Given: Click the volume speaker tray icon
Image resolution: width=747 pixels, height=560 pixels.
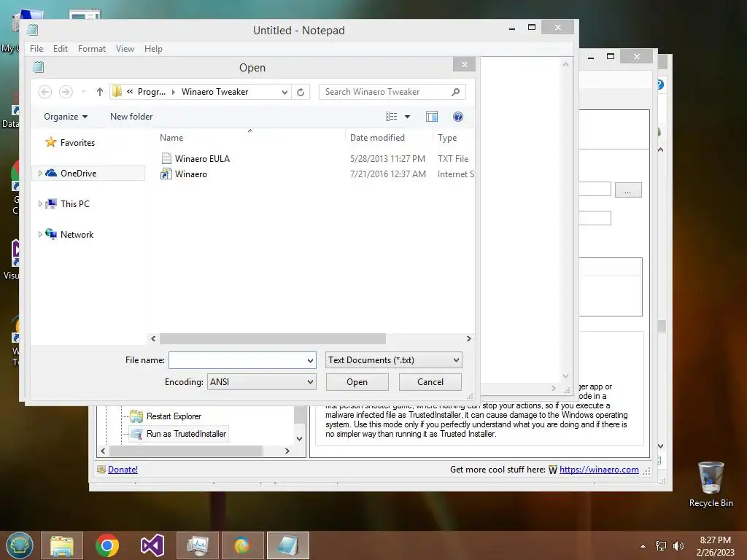Looking at the screenshot, I should click(x=678, y=546).
